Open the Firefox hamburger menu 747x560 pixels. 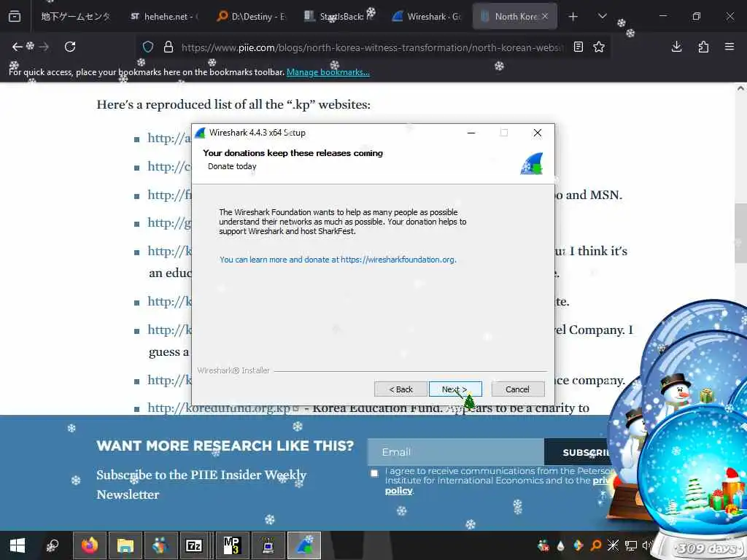coord(729,47)
